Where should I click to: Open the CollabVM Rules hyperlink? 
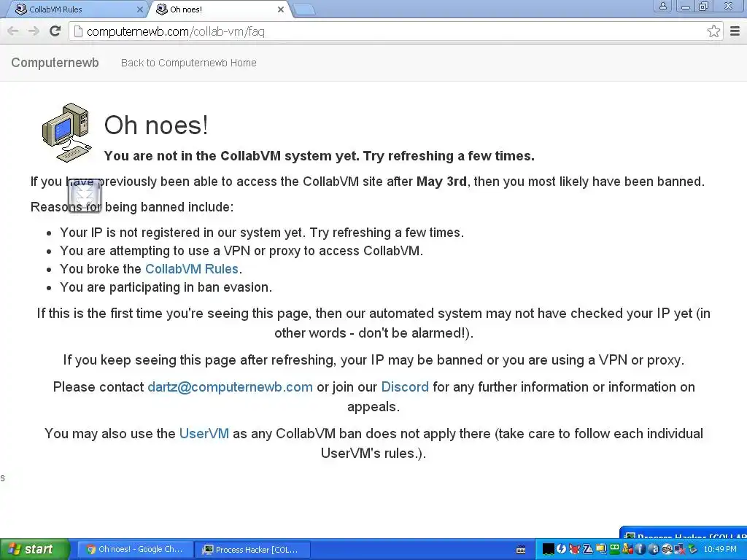point(192,269)
